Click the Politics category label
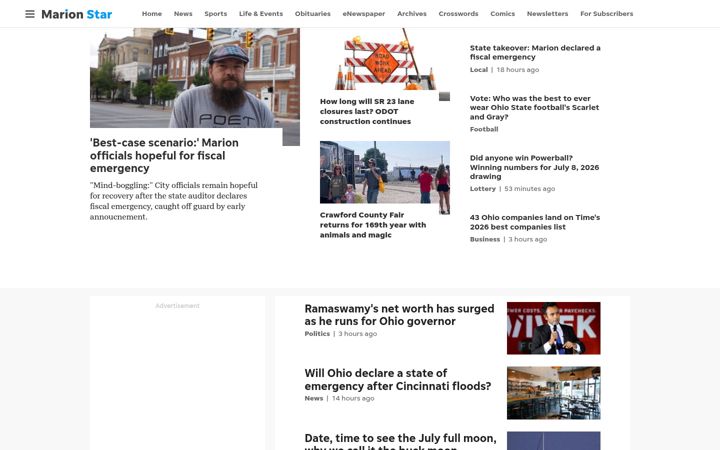 [x=317, y=334]
